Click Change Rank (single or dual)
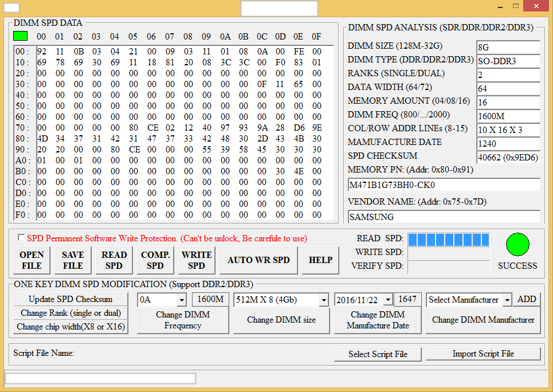 [x=70, y=313]
